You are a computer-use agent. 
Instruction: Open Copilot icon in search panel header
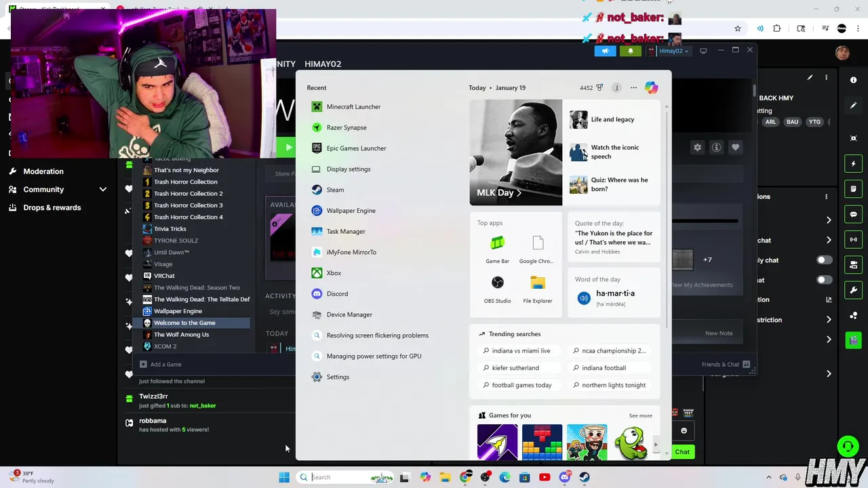pyautogui.click(x=651, y=87)
